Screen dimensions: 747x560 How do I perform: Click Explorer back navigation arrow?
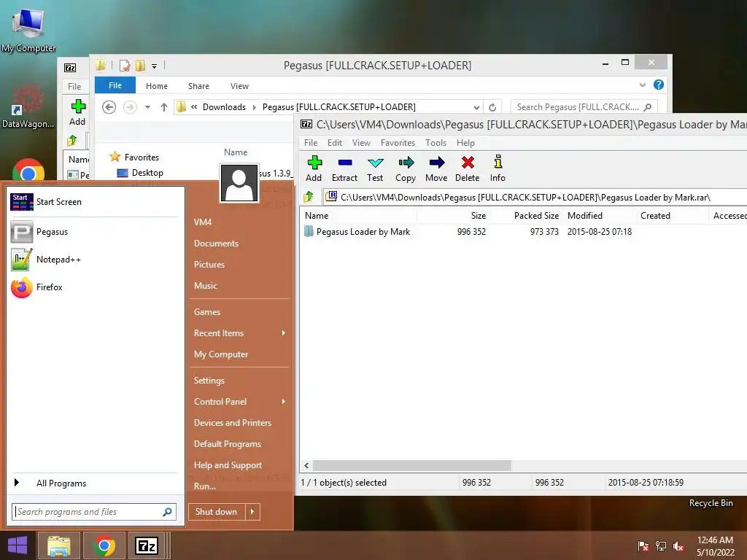[x=109, y=107]
